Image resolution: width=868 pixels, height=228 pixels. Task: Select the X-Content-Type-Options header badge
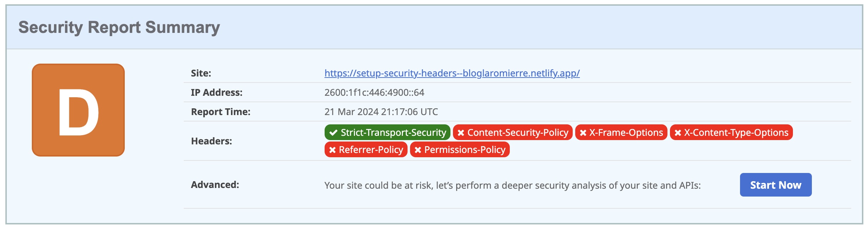pyautogui.click(x=731, y=132)
